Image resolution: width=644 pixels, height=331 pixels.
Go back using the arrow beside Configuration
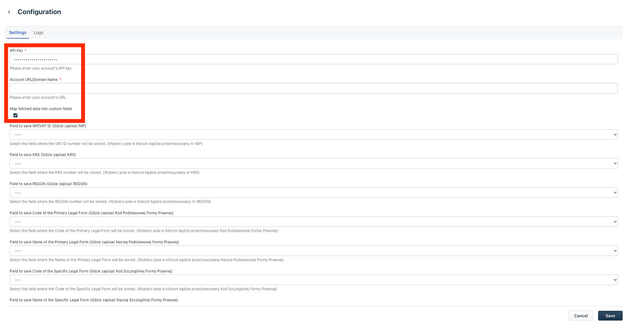[x=9, y=12]
